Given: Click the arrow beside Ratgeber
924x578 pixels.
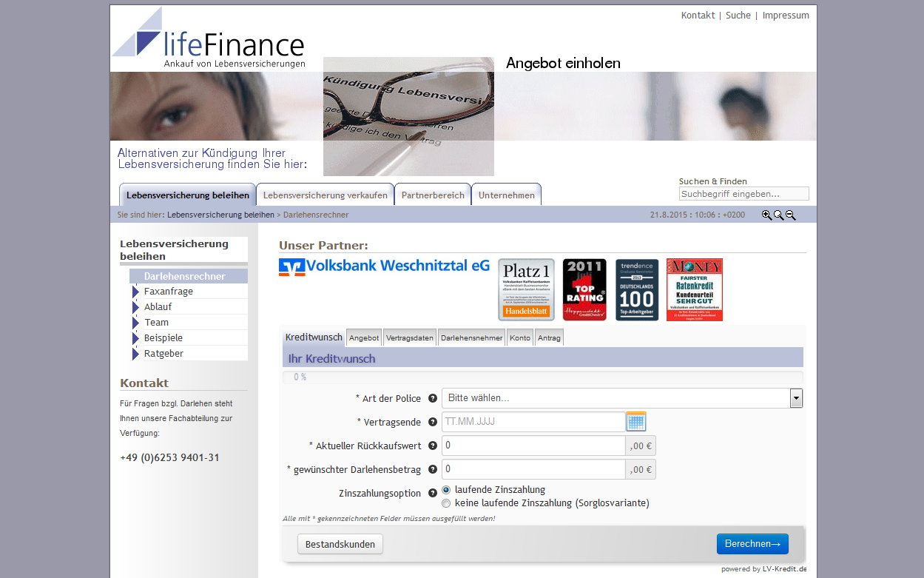Looking at the screenshot, I should click(x=136, y=354).
